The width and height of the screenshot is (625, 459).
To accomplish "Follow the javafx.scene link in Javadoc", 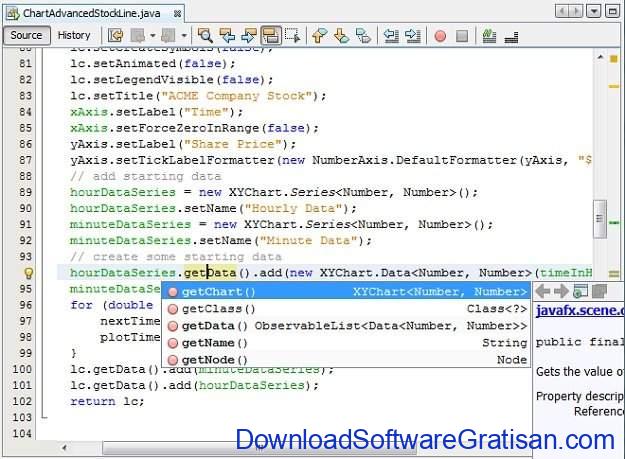I will [580, 310].
